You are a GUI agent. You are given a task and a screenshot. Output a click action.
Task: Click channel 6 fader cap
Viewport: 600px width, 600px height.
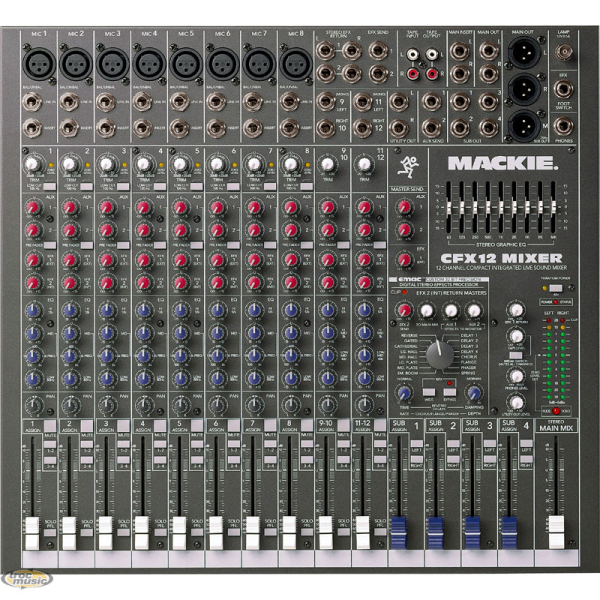pos(216,533)
